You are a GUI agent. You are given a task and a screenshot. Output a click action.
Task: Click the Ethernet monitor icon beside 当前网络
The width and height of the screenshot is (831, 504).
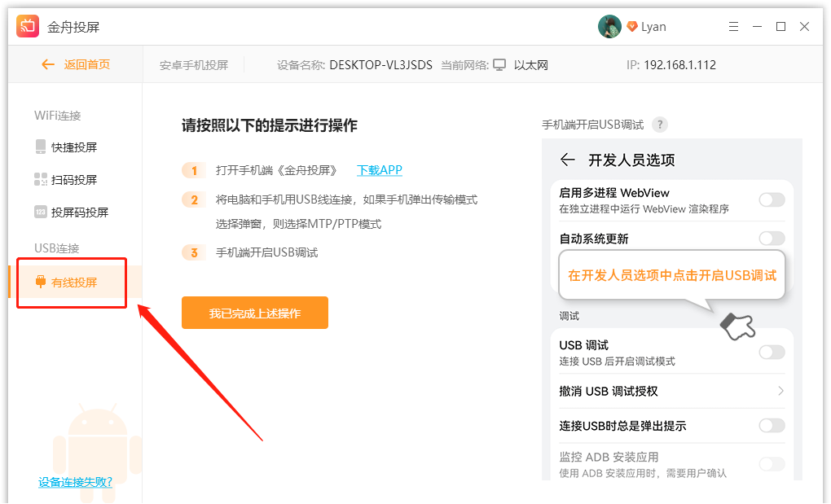point(499,64)
